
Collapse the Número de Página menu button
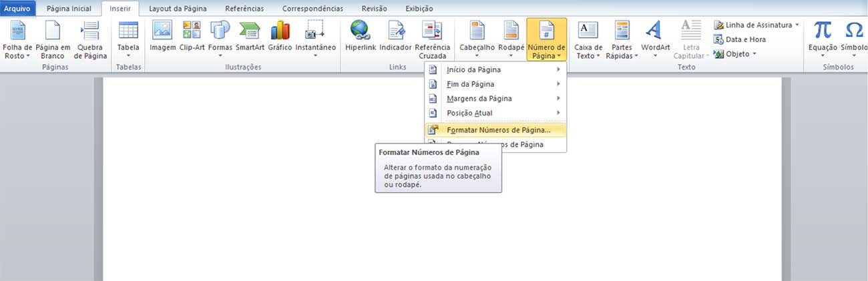click(546, 39)
